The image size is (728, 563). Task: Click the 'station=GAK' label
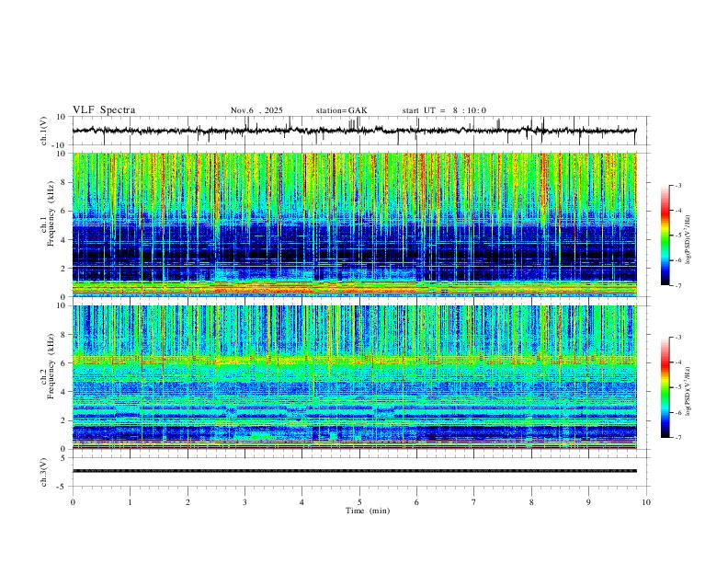341,110
